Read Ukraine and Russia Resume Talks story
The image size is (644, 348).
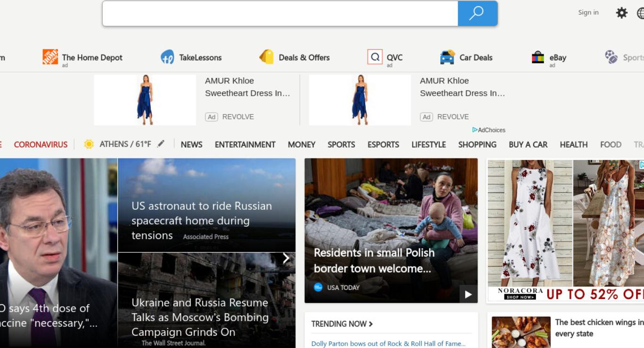pos(200,317)
